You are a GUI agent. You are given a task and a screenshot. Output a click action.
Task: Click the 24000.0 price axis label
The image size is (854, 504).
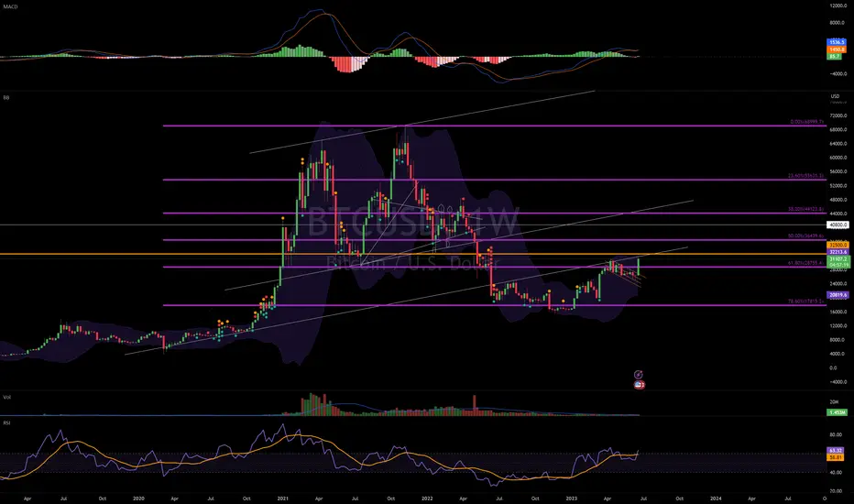tap(838, 284)
